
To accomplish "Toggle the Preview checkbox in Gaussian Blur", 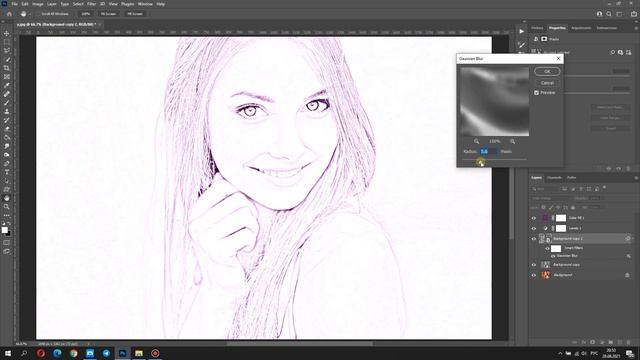I will pyautogui.click(x=536, y=93).
